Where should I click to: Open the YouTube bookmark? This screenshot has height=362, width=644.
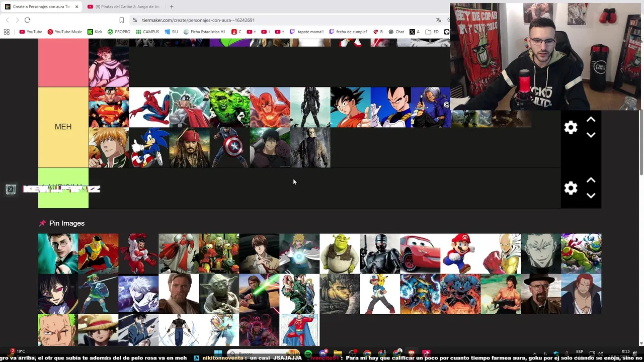pyautogui.click(x=31, y=32)
